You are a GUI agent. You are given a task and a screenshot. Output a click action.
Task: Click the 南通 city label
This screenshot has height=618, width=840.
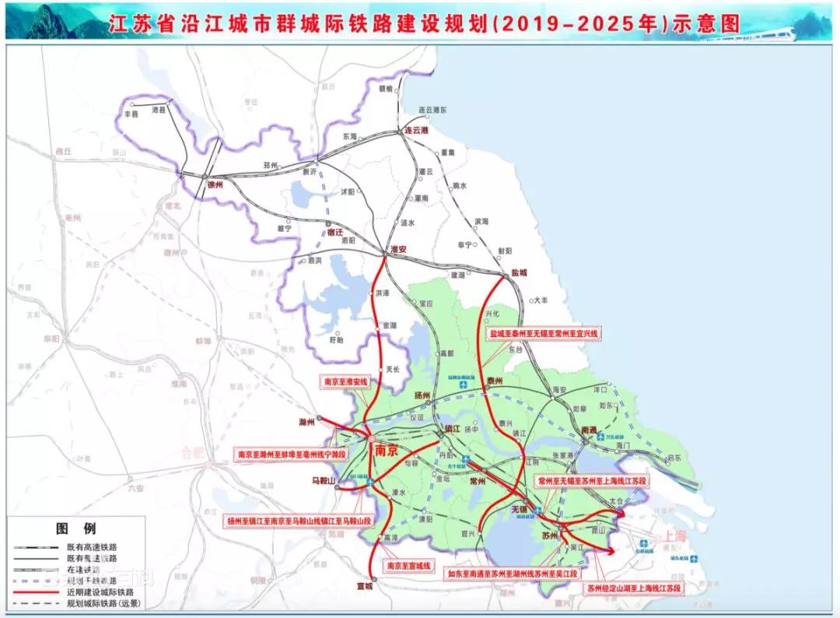pos(589,430)
